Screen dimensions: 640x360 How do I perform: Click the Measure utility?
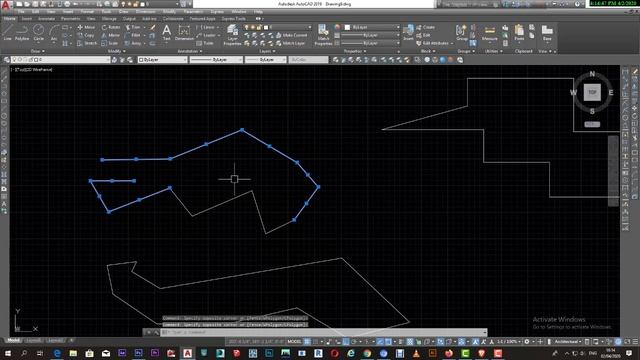[x=489, y=33]
